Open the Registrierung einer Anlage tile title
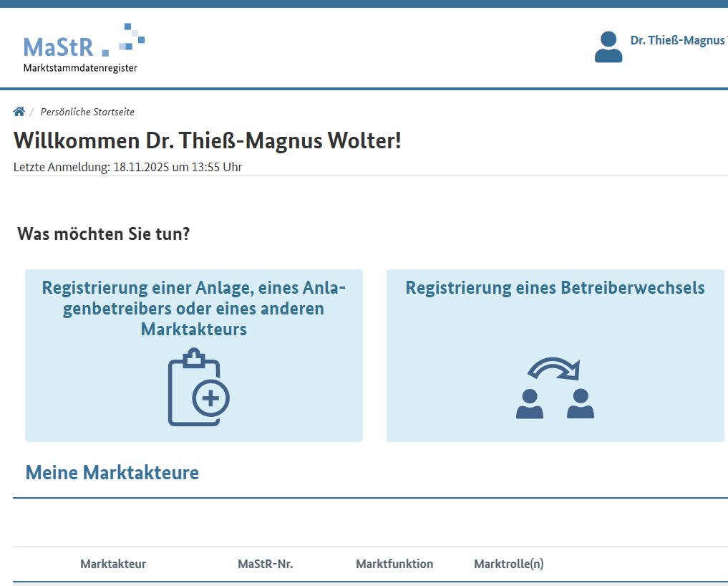The image size is (728, 586). click(193, 308)
